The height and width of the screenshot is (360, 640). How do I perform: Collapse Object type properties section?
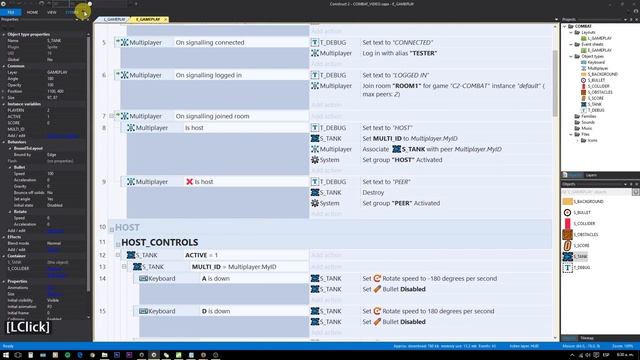4,35
